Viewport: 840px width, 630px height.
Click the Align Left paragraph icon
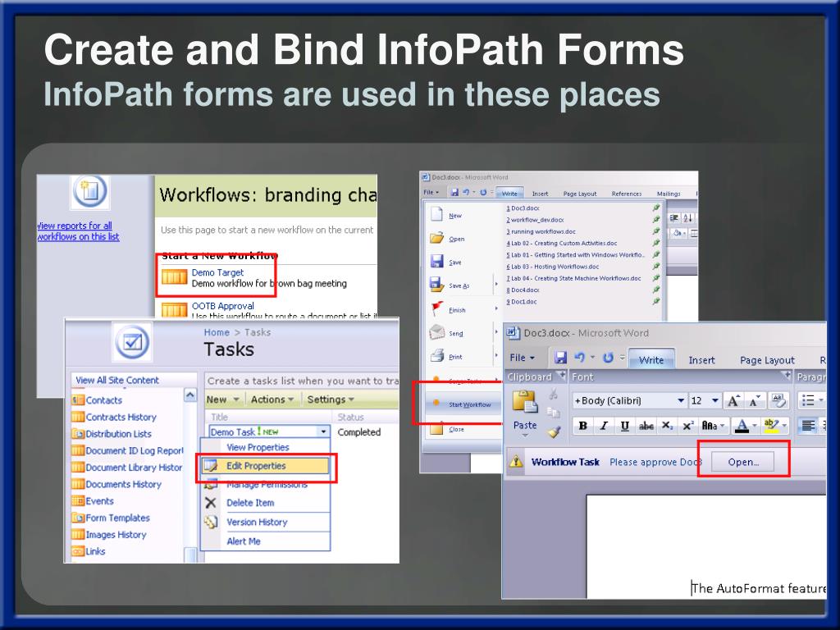(x=808, y=426)
